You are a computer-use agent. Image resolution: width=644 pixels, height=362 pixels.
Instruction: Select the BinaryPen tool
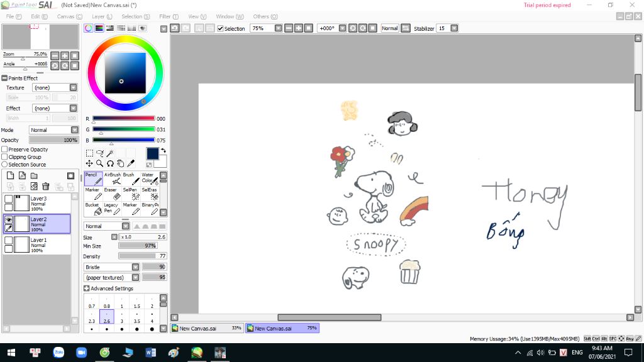(x=150, y=209)
